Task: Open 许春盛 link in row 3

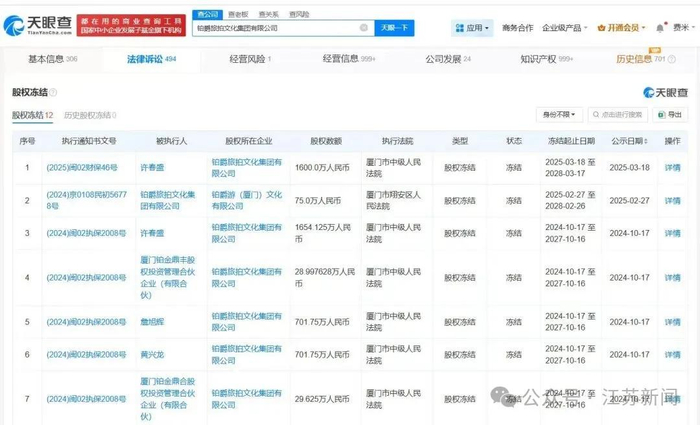Action: (152, 233)
